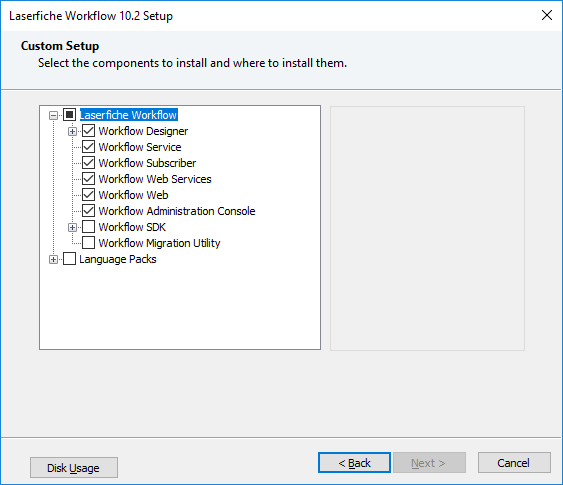Uncheck the Workflow Designer checkbox
Screen dimensions: 563x485
88,131
